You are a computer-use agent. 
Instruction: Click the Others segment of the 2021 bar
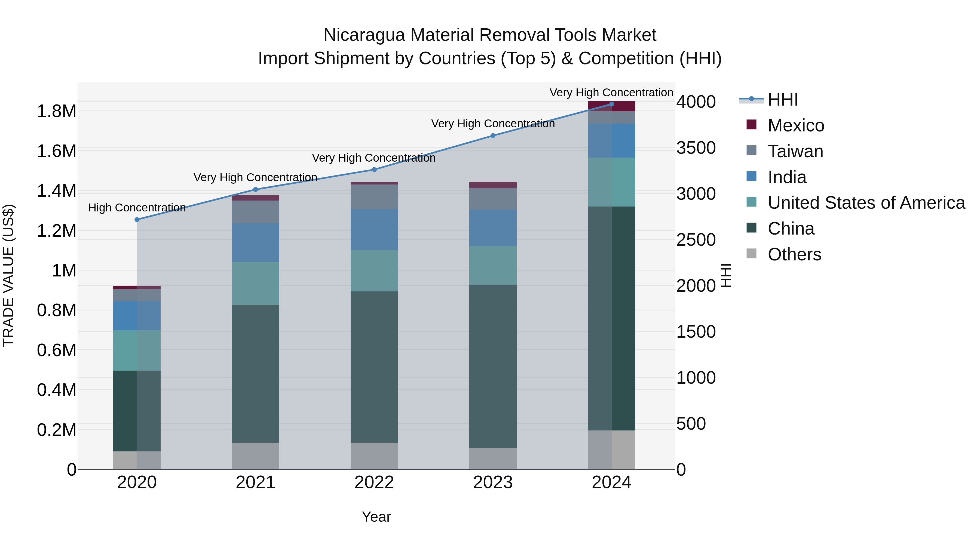point(256,456)
